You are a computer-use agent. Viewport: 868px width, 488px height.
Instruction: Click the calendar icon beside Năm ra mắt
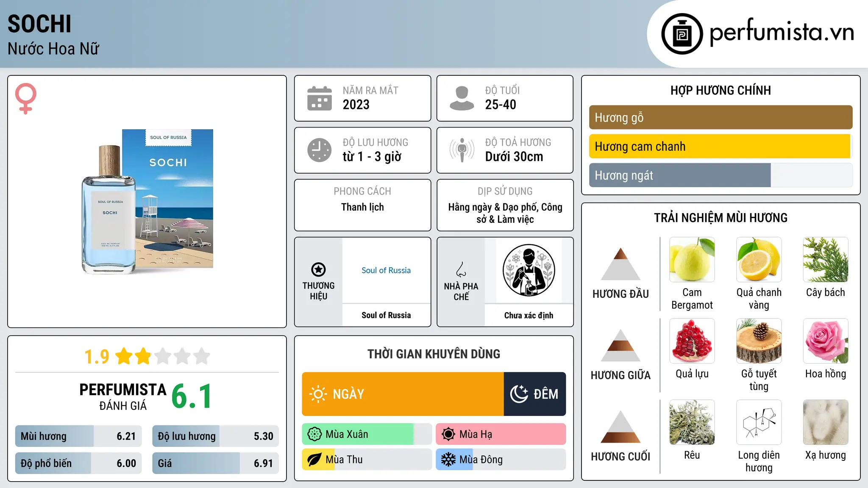click(320, 98)
